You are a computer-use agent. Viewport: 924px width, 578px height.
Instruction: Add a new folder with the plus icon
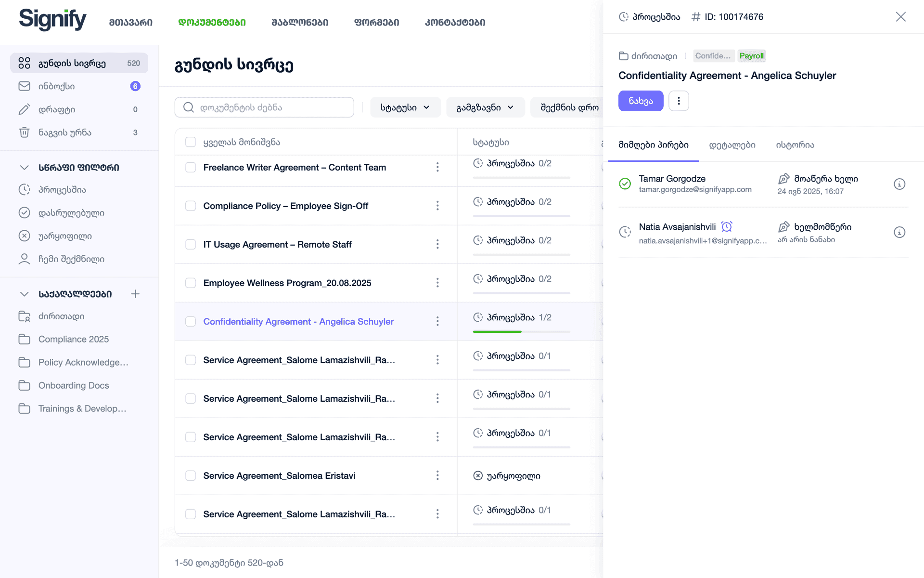pos(135,294)
